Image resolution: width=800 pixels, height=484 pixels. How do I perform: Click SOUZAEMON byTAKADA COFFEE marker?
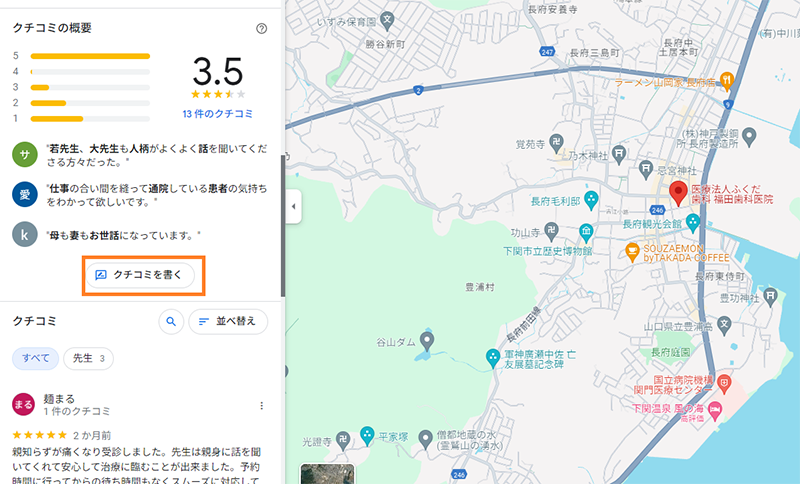coord(632,252)
